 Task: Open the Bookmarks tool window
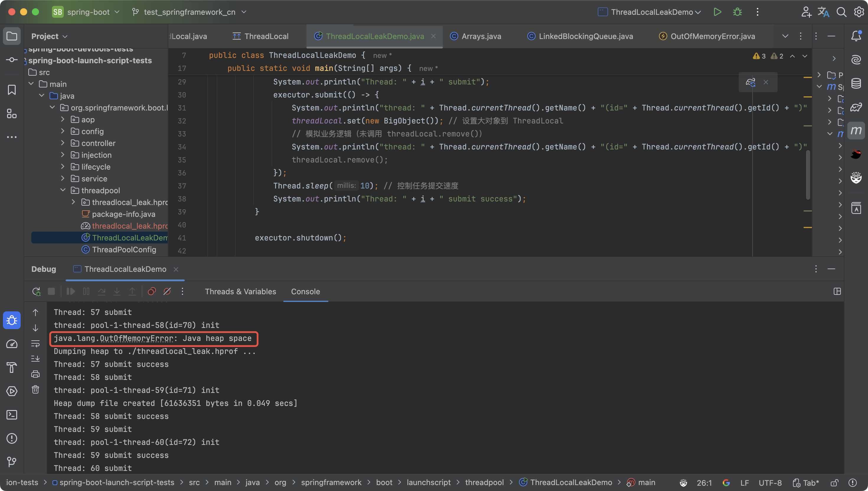click(12, 90)
